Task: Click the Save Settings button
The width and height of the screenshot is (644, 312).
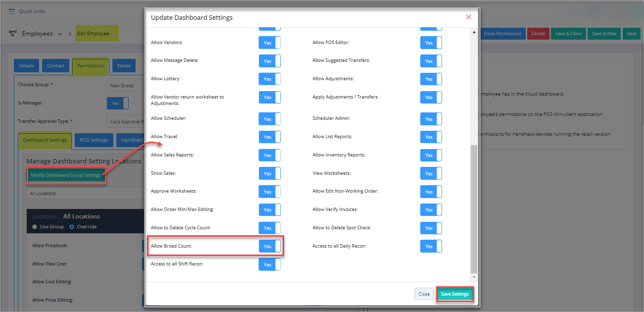Action: point(454,294)
